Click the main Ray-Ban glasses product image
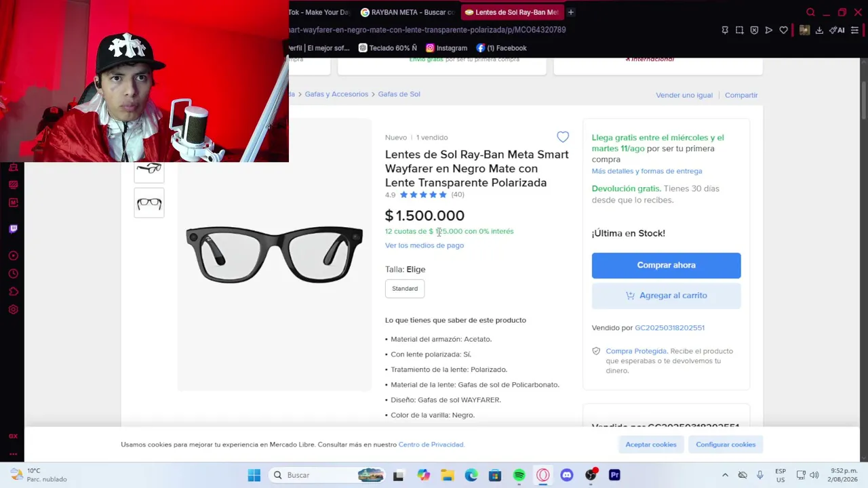This screenshot has width=868, height=488. [x=274, y=254]
